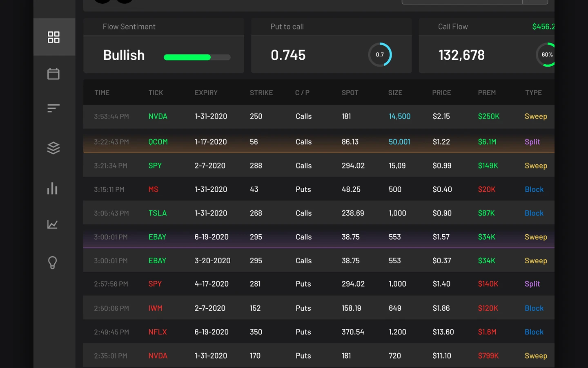Sort table by TIME column header

pos(102,93)
